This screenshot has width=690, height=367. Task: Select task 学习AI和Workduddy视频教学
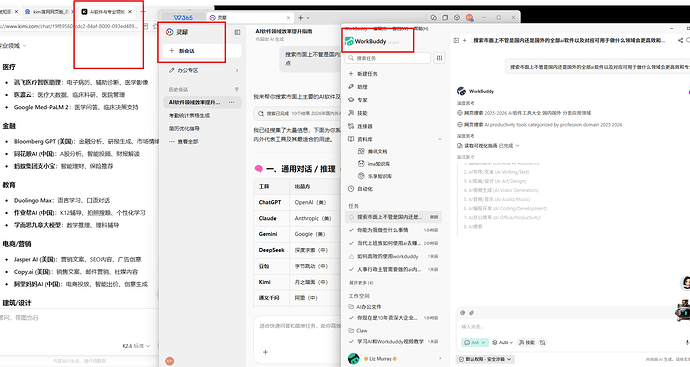point(393,341)
